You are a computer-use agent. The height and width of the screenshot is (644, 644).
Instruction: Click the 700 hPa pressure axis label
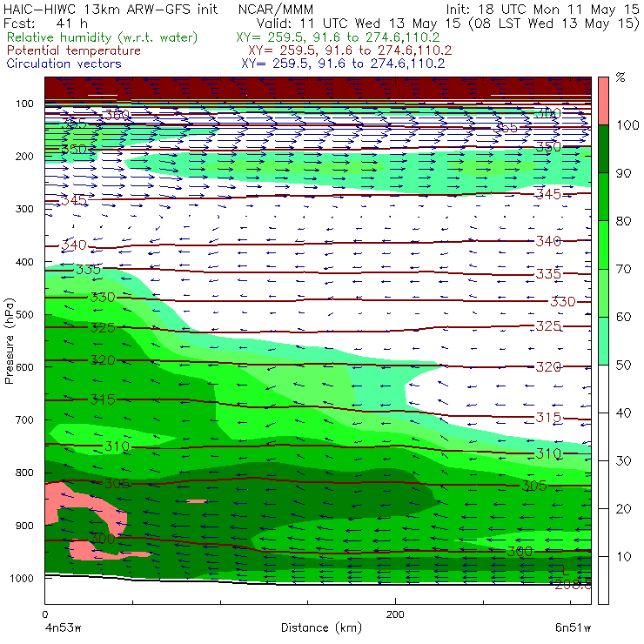24,419
